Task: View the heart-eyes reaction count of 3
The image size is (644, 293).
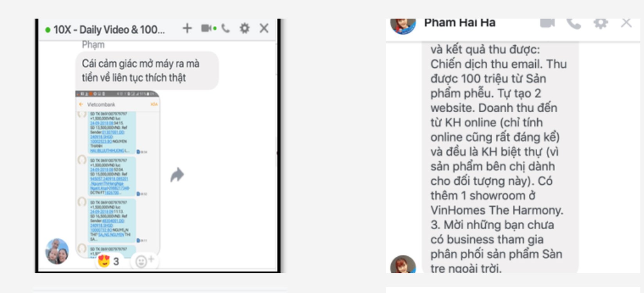Action: (x=108, y=261)
